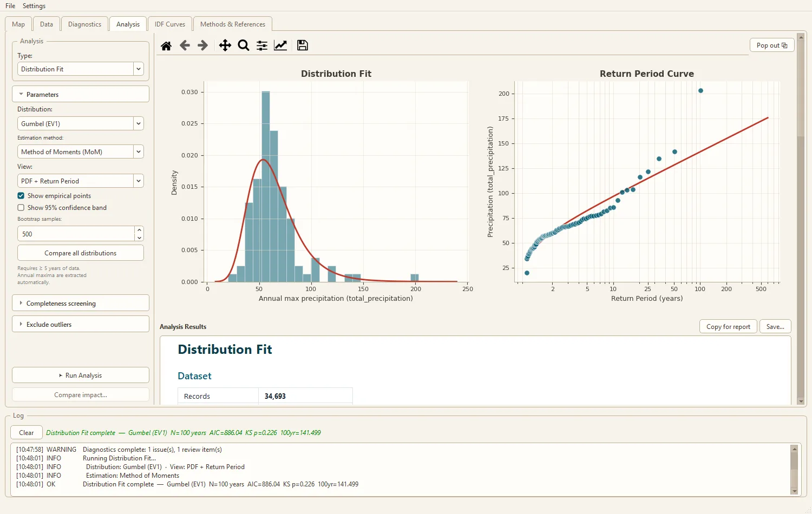Click the Dataset heading in results
The height and width of the screenshot is (514, 812).
(x=194, y=376)
